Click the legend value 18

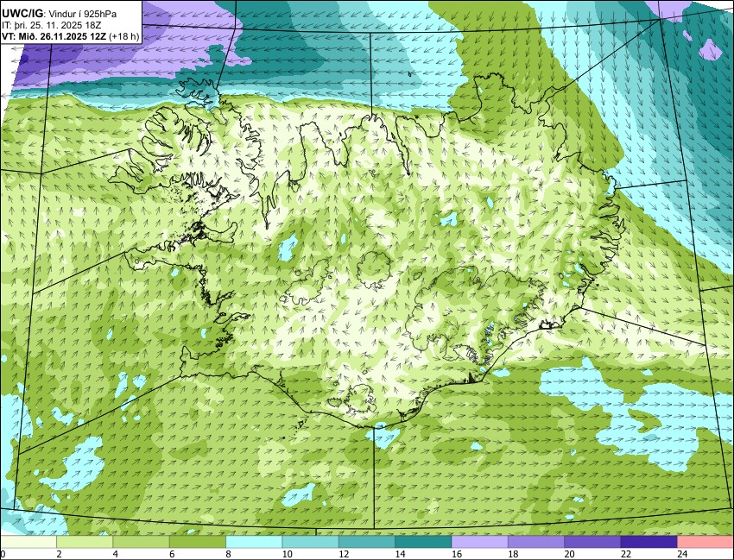coord(513,554)
